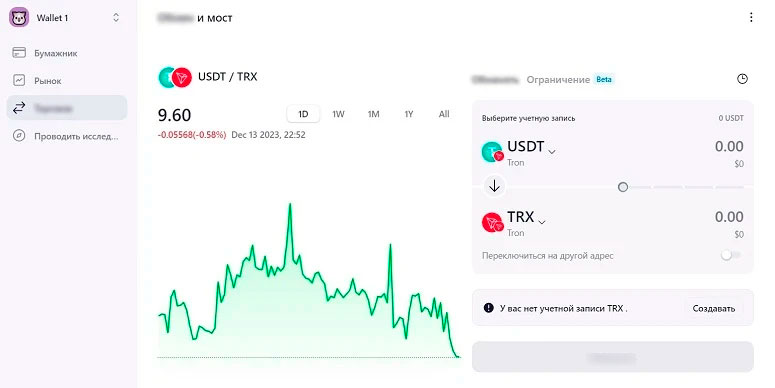
Task: Click the Wallet 1 avatar icon
Action: 19,18
